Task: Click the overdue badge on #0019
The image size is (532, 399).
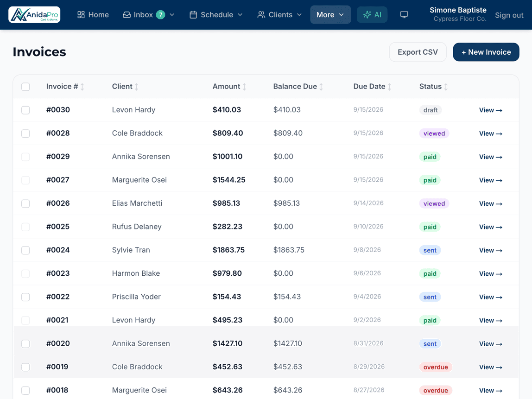Action: (436, 367)
